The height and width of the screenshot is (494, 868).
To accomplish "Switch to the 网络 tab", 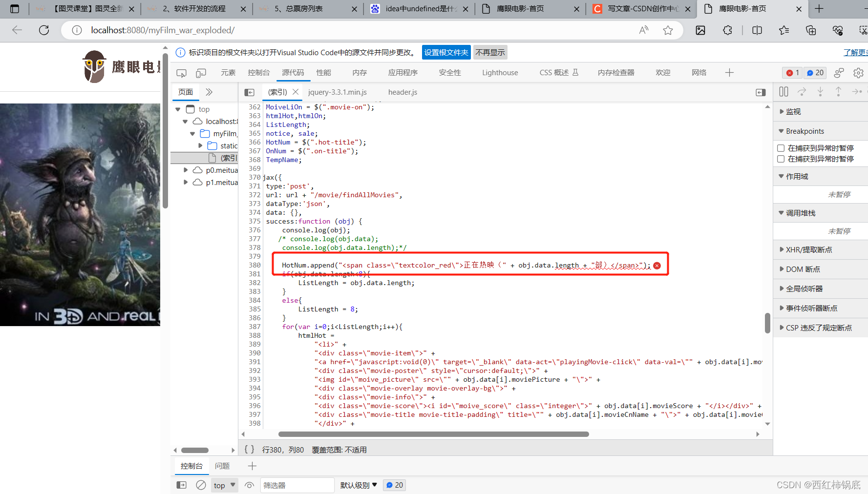I will (699, 73).
